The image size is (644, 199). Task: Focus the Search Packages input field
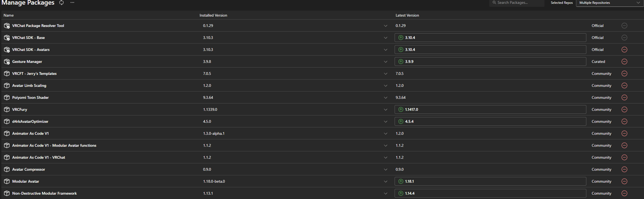(x=517, y=3)
